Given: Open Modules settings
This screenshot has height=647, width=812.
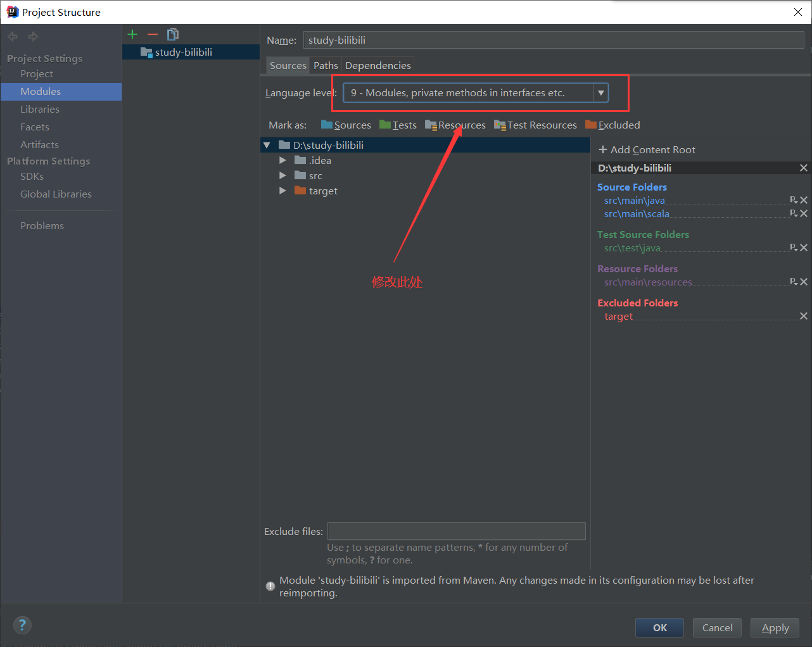Looking at the screenshot, I should [61, 92].
